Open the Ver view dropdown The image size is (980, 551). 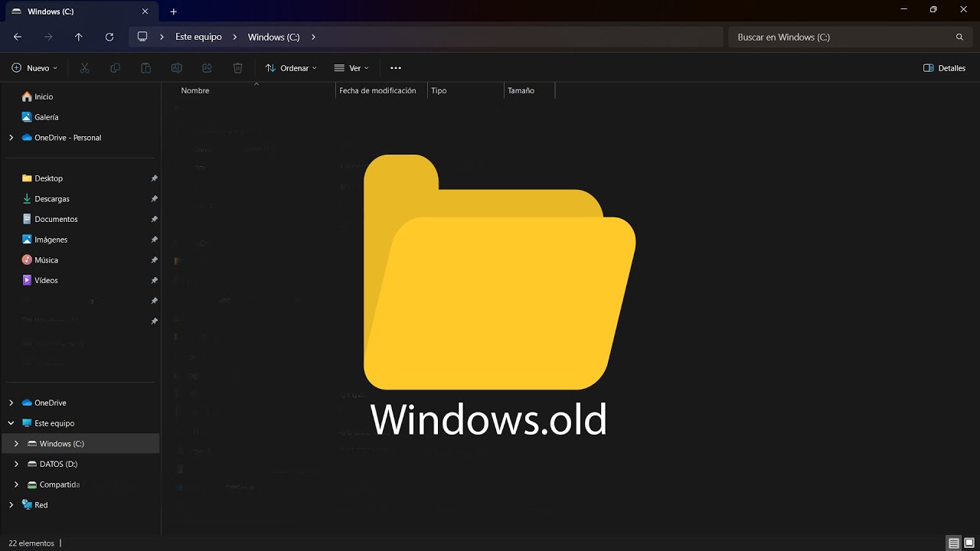click(351, 68)
